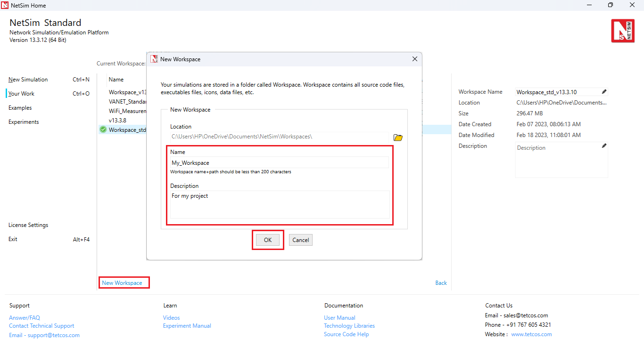Click the folder browse icon beside Location

pos(398,137)
